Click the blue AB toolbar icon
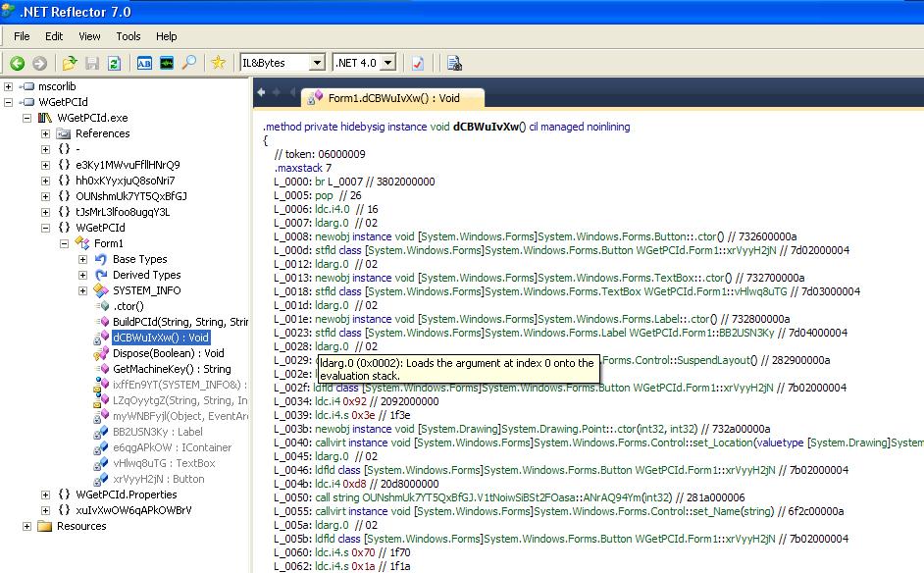Viewport: 924px width, 573px height. [x=144, y=63]
